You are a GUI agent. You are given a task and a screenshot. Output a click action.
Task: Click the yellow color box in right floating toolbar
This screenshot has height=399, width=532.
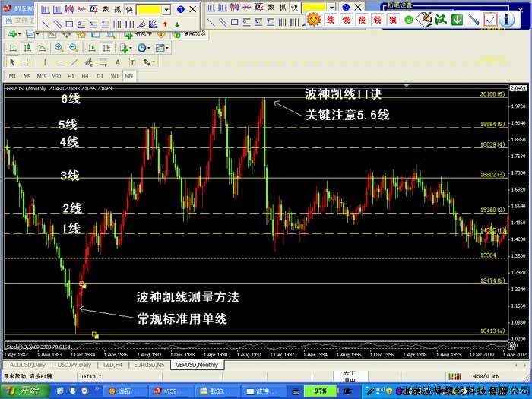[315, 7]
